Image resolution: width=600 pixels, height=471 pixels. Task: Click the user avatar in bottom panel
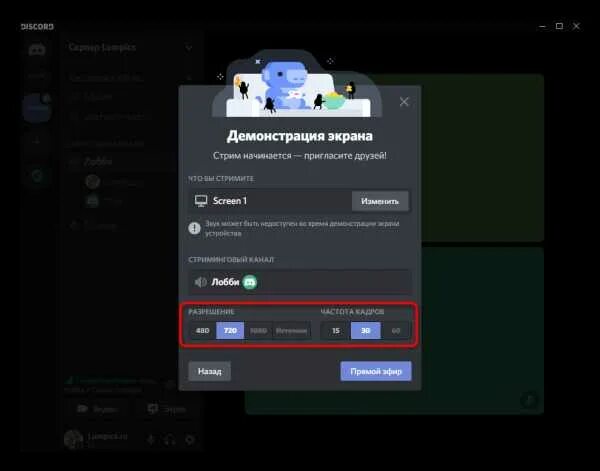click(x=73, y=439)
